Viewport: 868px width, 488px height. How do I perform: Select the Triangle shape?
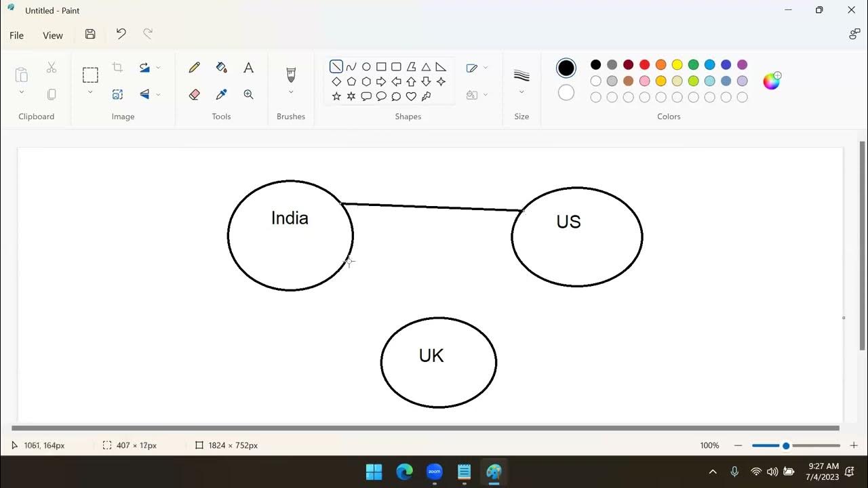pyautogui.click(x=426, y=66)
